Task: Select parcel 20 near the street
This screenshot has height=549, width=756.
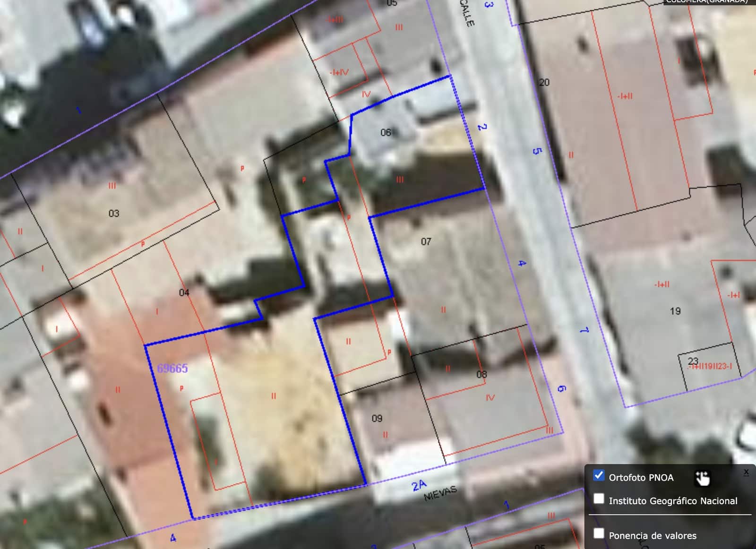Action: click(x=544, y=83)
